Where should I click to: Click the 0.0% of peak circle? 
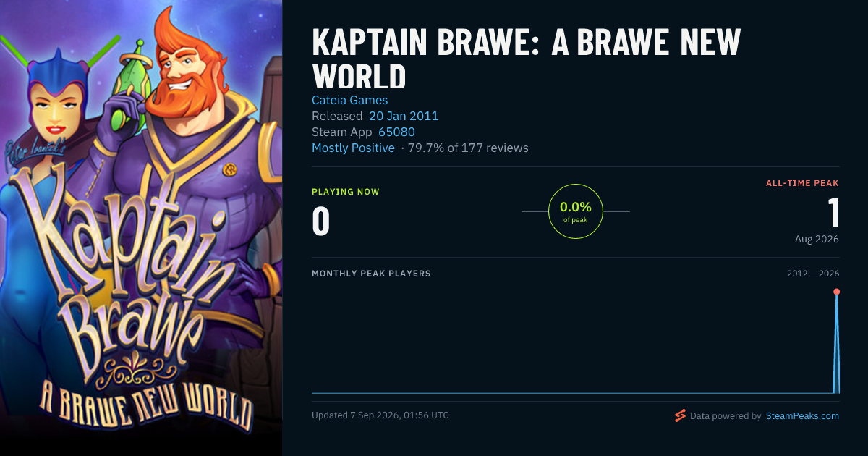[576, 211]
